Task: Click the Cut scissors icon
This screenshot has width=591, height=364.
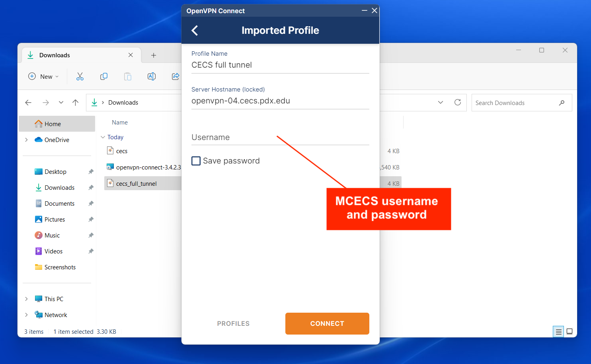Action: pyautogui.click(x=80, y=76)
